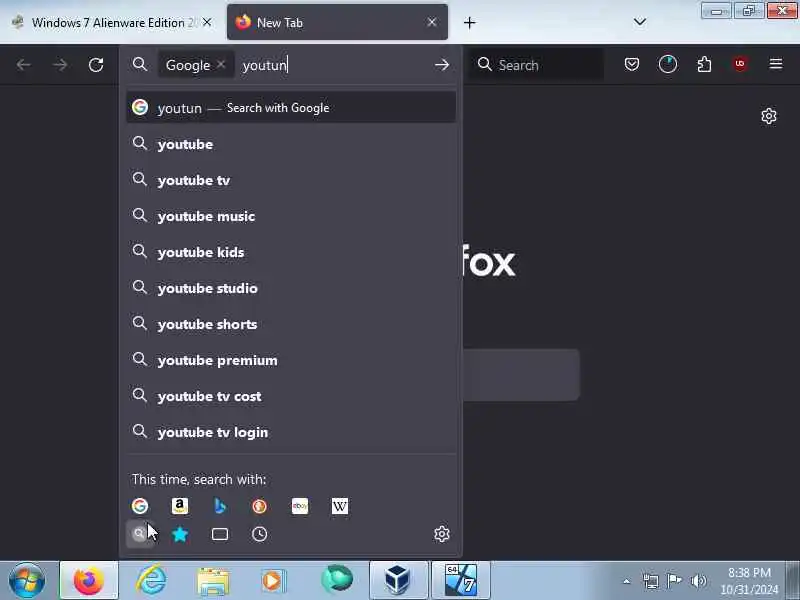
Task: Search this time with DuckDuckGo
Action: [260, 506]
